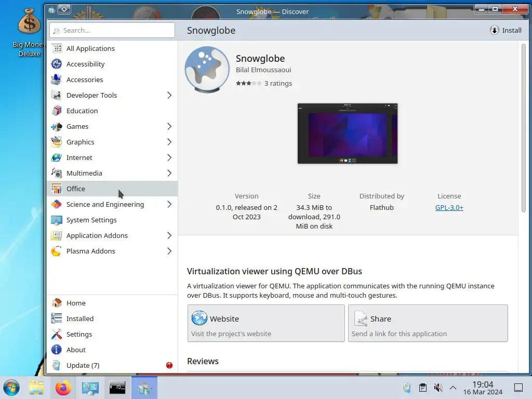Screen dimensions: 532x399
Task: Expand the Plasma Addons chevron
Action: (x=169, y=251)
